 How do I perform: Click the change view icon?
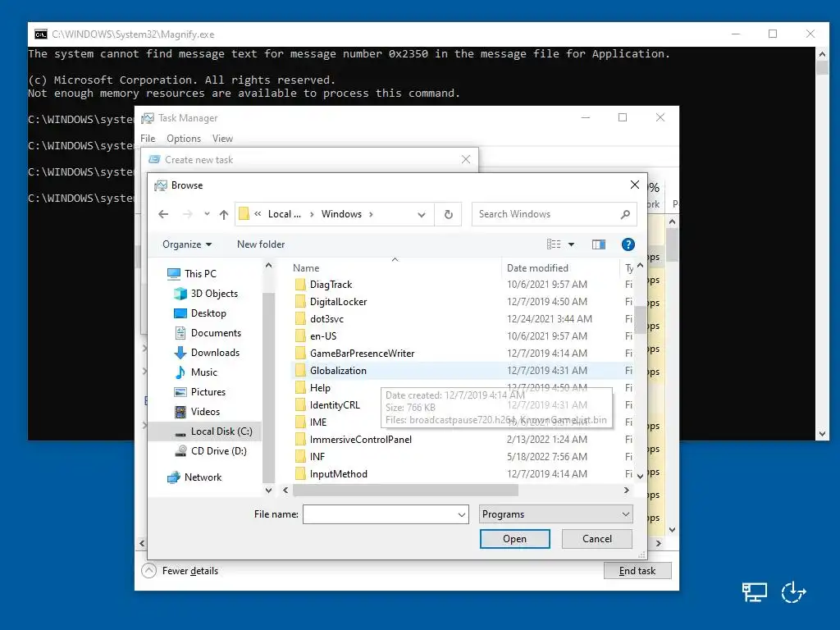[x=554, y=244]
